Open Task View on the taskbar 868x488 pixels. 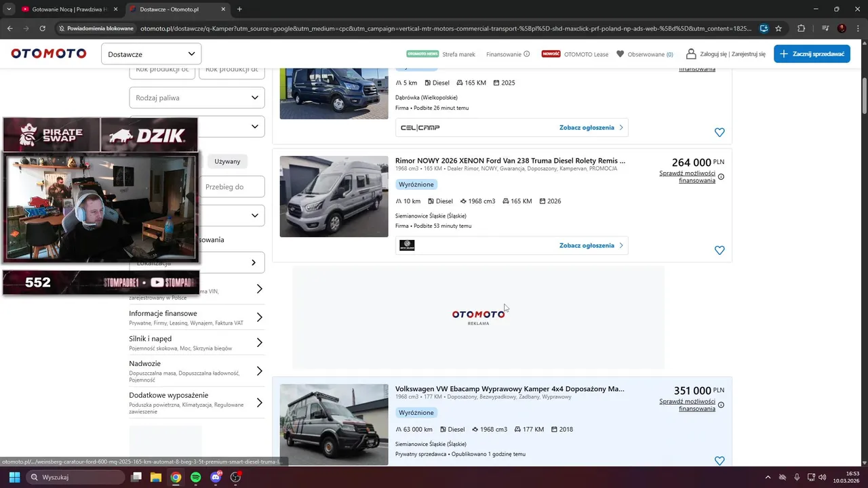tap(136, 477)
